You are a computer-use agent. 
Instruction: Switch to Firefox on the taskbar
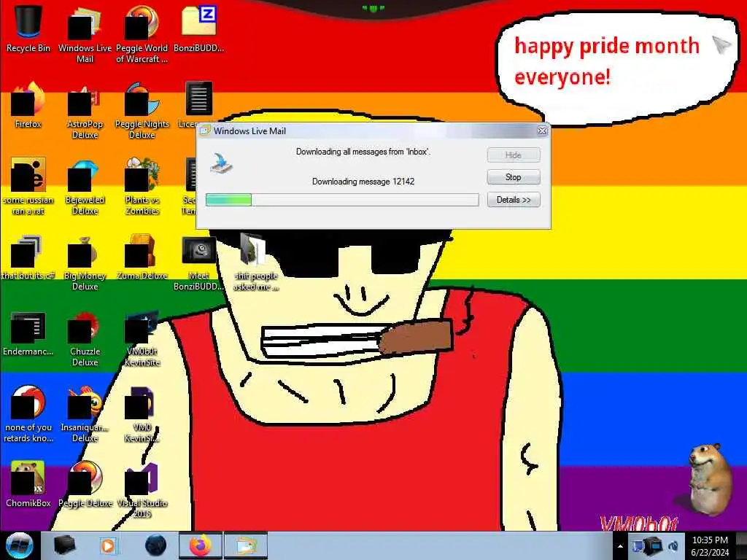[201, 545]
